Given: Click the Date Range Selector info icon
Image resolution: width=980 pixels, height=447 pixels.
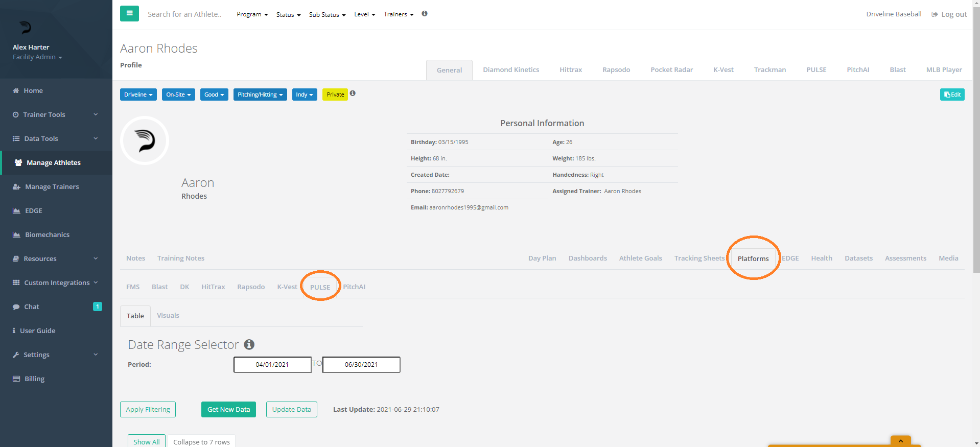Looking at the screenshot, I should click(249, 345).
